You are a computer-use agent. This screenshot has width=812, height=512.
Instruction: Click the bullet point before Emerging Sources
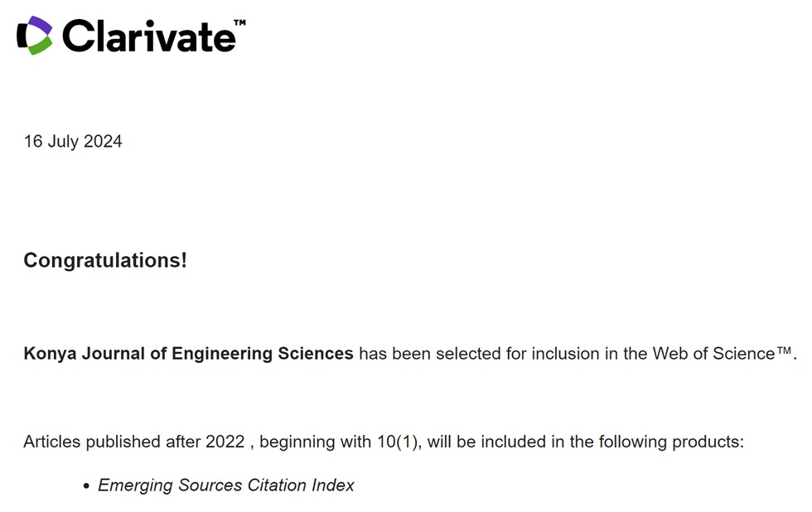(x=86, y=486)
